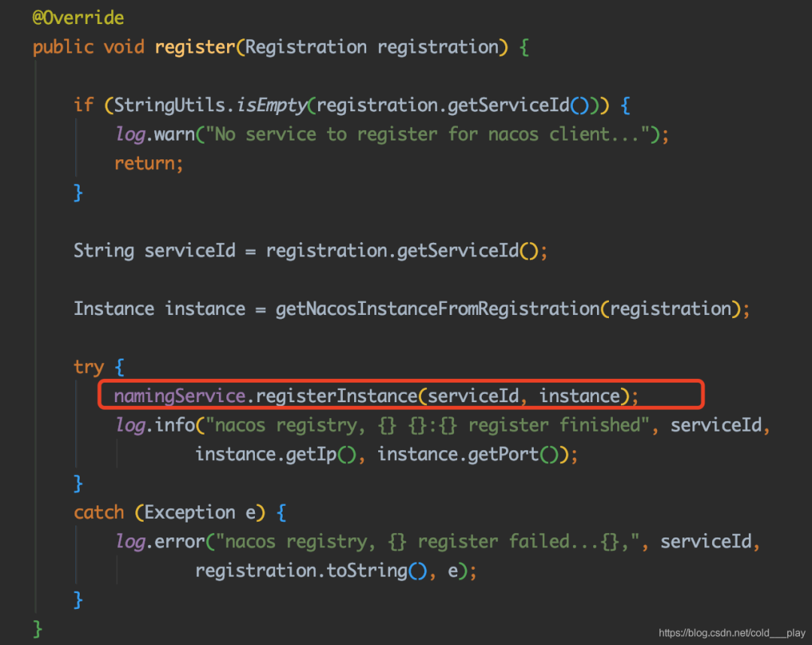Click the catch keyword
The height and width of the screenshot is (645, 812).
(98, 513)
